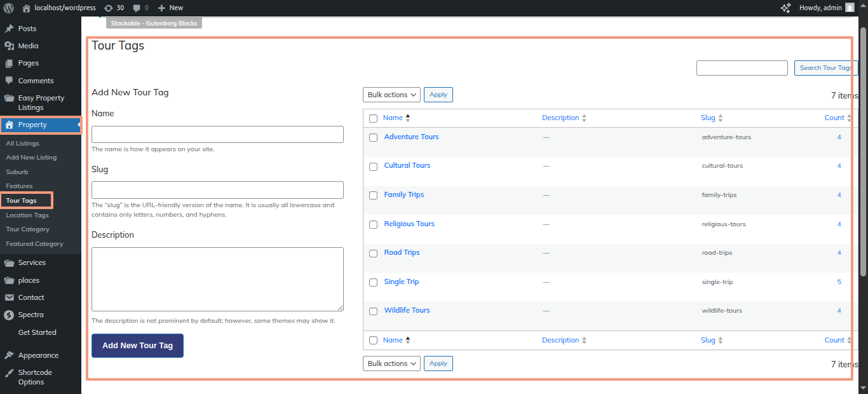The width and height of the screenshot is (868, 394).
Task: Click the Property house icon in the sidebar
Action: coord(9,125)
